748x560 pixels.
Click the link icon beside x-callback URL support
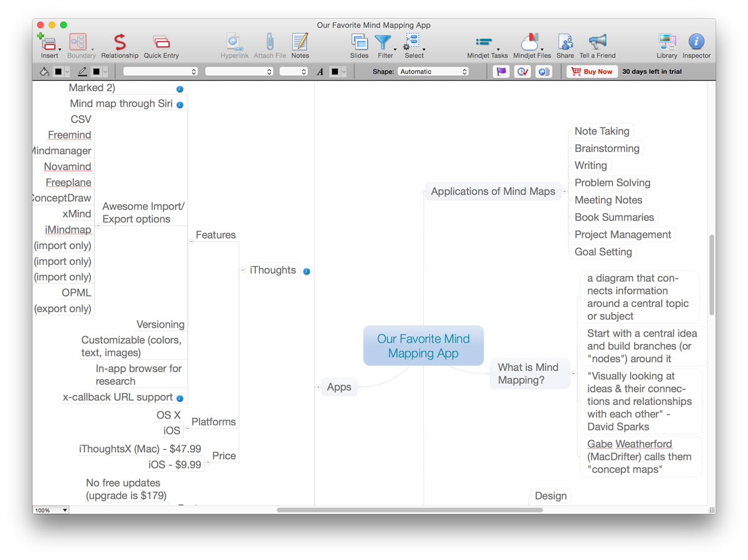coord(180,398)
